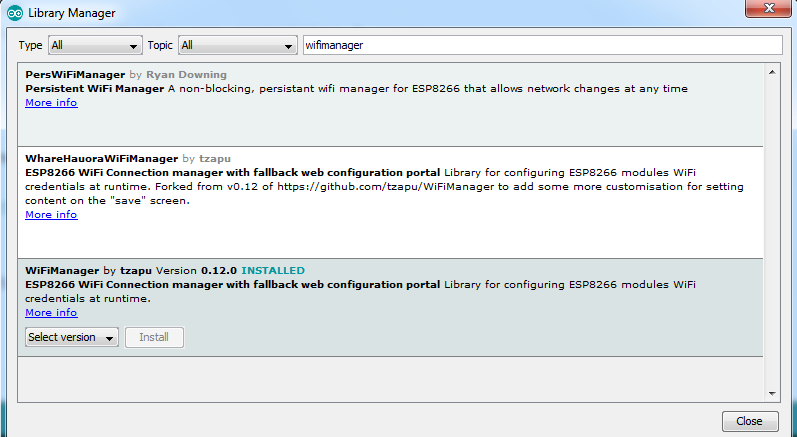Click the Library Manager window title text
797x437 pixels.
[72, 13]
